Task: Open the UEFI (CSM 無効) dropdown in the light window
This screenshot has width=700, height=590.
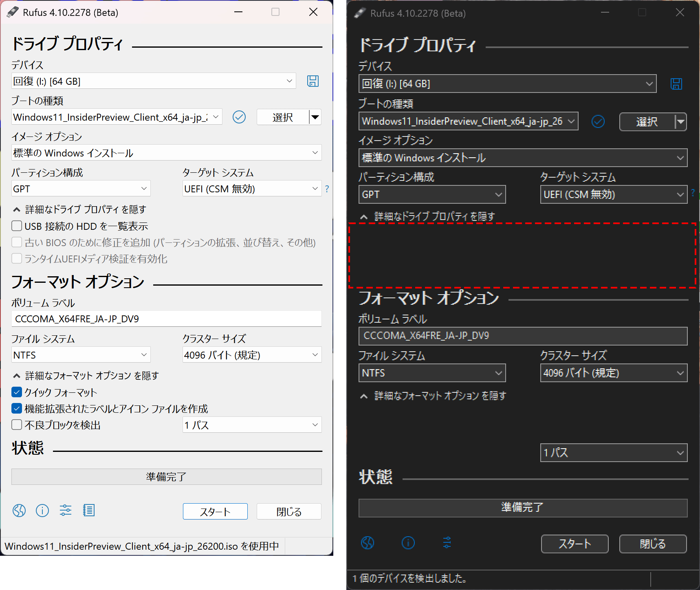Action: click(x=252, y=189)
